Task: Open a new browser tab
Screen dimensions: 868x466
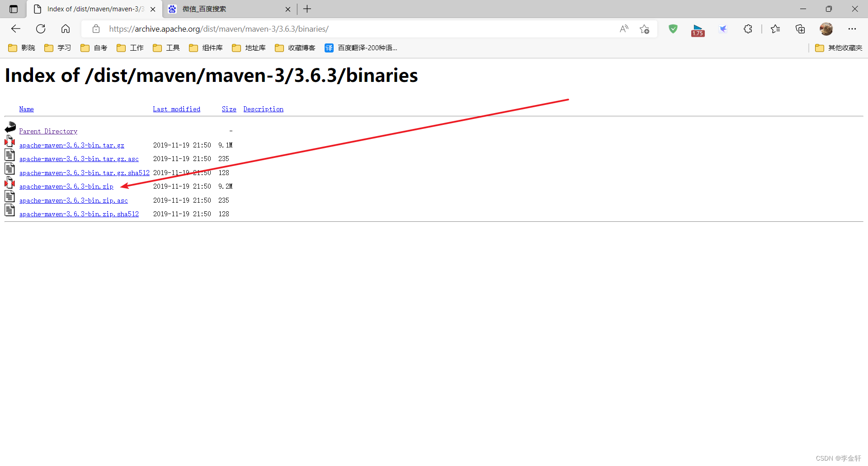Action: (x=307, y=9)
